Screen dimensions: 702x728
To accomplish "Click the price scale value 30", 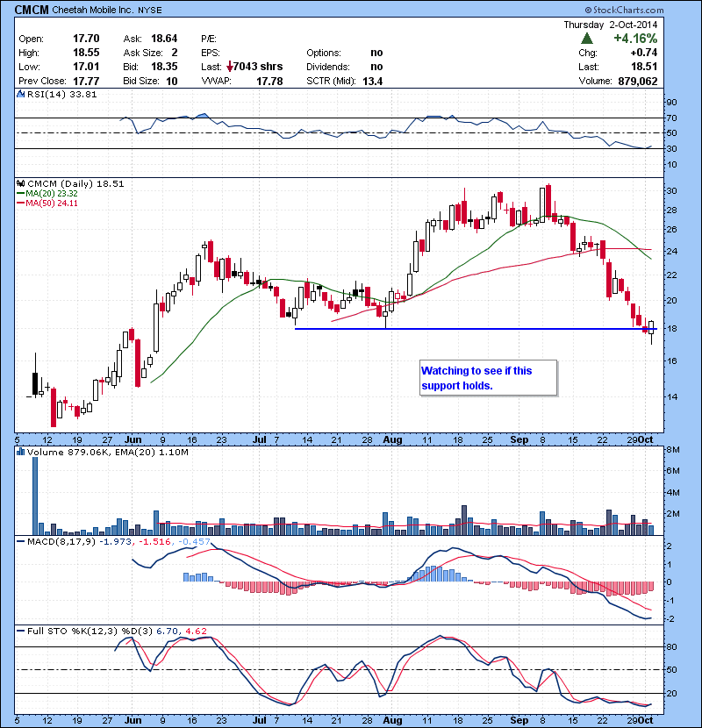I will [x=672, y=191].
